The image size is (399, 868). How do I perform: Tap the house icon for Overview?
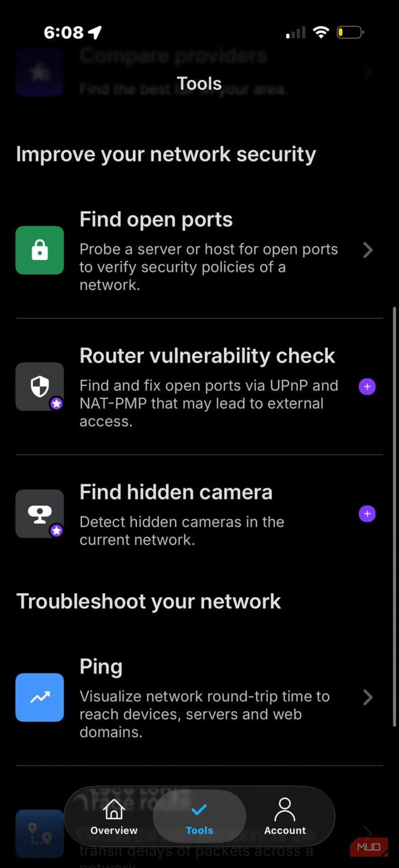coord(114,809)
